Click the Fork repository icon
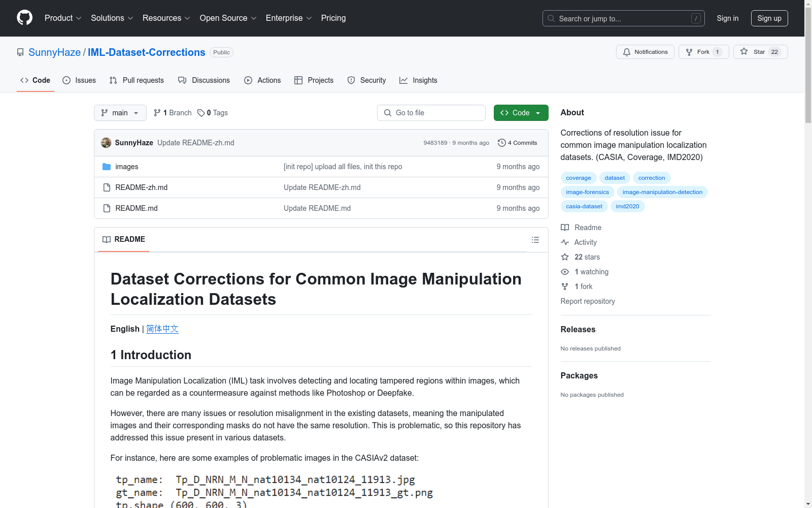Image resolution: width=812 pixels, height=508 pixels. pos(689,52)
